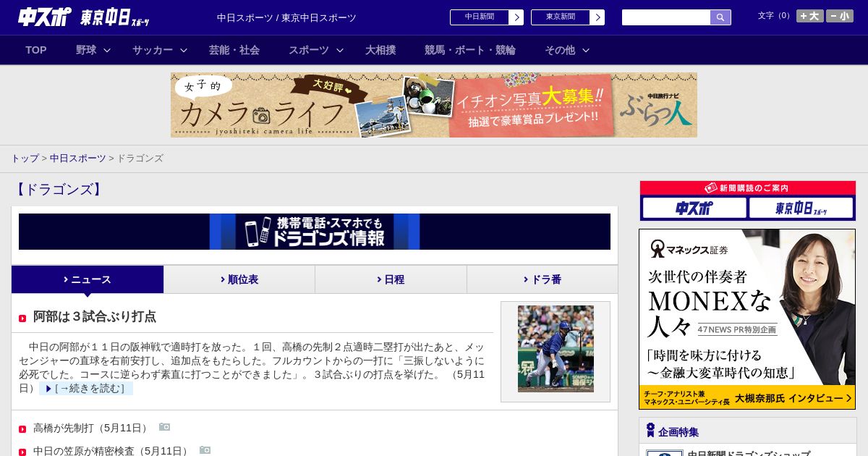Open 芸能・社会 section
868x456 pixels.
point(234,50)
